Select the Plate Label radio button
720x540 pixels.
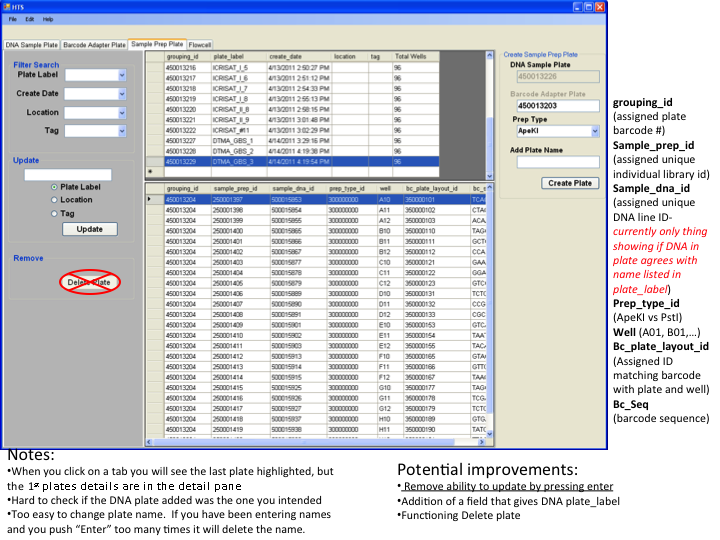54,187
